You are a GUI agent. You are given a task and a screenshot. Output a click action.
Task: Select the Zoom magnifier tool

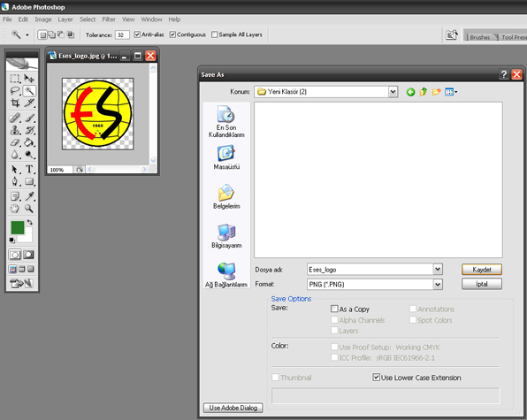[x=29, y=209]
